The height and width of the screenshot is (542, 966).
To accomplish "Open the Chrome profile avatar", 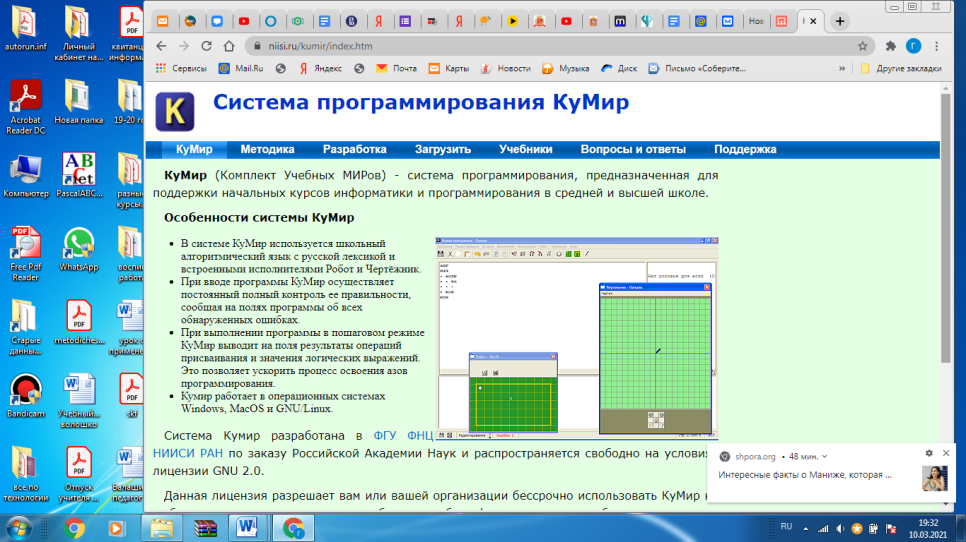I will tap(913, 46).
